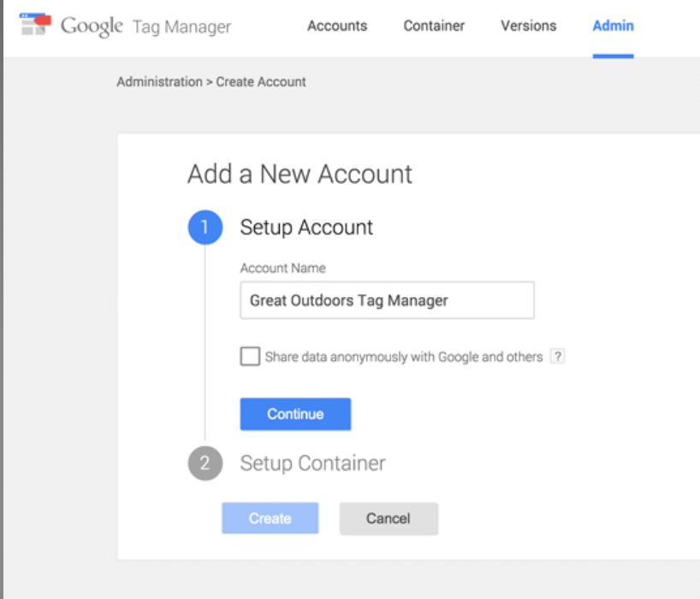Select the step 1 blue circle icon

coord(205,227)
